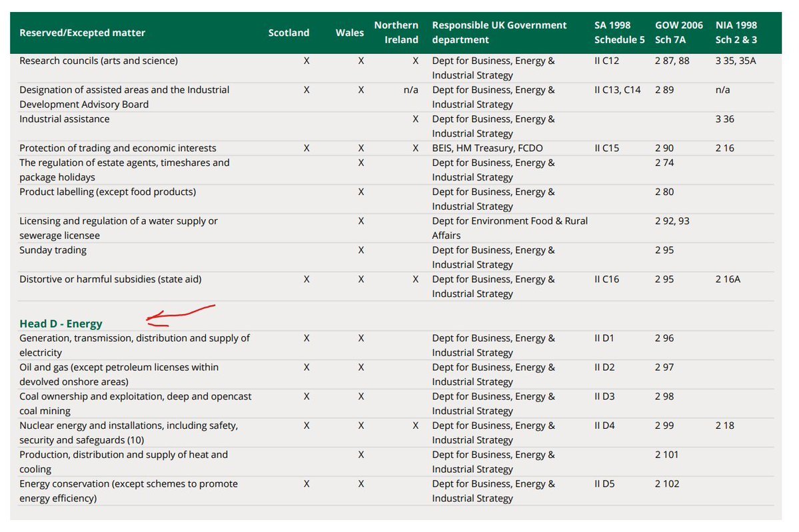Click the 'SA 1998 Schedule 5' header
The width and height of the screenshot is (799, 532).
pyautogui.click(x=619, y=33)
